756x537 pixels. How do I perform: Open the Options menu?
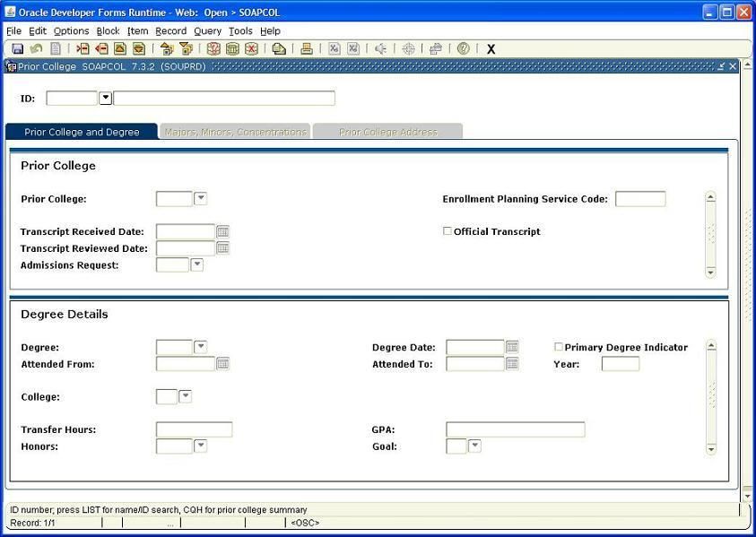click(x=72, y=30)
